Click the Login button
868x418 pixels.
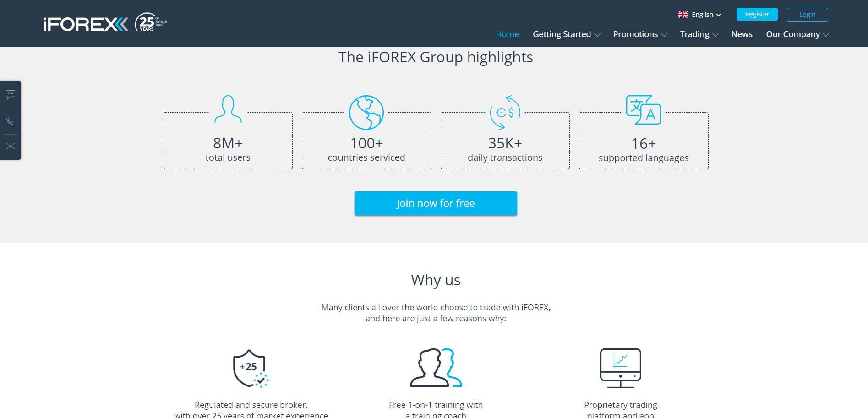tap(807, 15)
